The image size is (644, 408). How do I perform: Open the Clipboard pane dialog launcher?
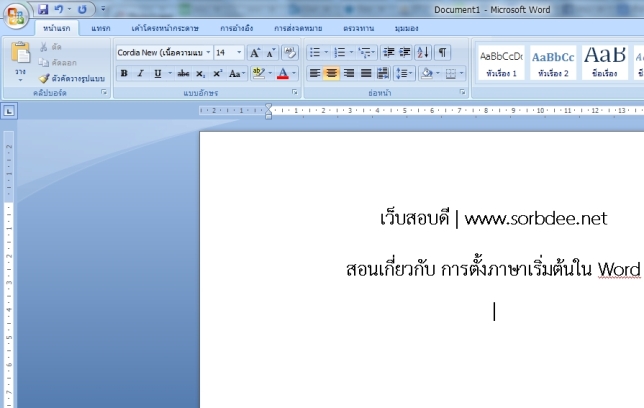[104, 92]
